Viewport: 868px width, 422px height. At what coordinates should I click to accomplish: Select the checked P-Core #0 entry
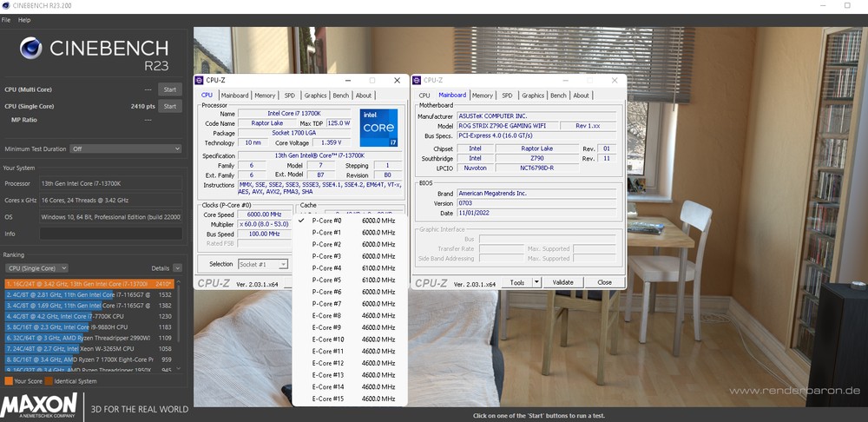[x=350, y=221]
